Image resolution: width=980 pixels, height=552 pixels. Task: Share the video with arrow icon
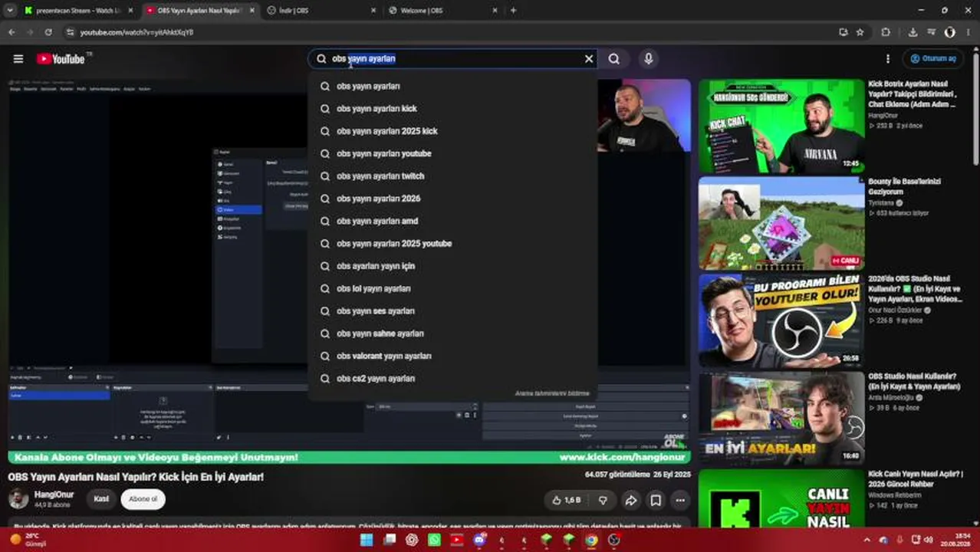pos(630,500)
